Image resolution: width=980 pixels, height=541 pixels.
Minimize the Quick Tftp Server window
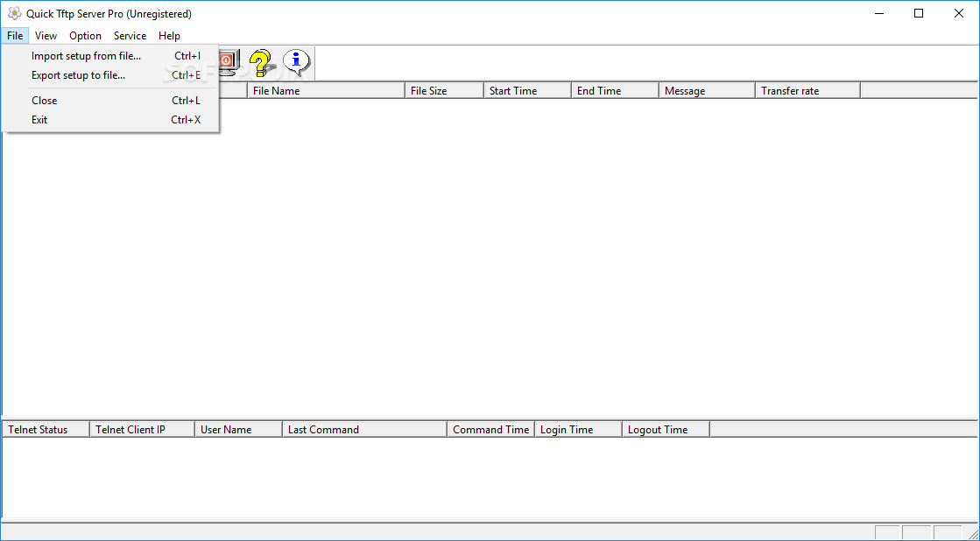(x=878, y=13)
